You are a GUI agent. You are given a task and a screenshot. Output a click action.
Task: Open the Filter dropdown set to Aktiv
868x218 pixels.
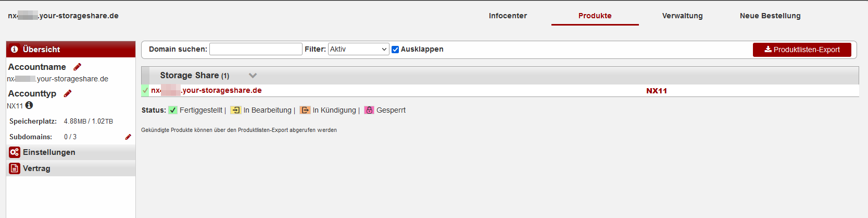[x=358, y=49]
